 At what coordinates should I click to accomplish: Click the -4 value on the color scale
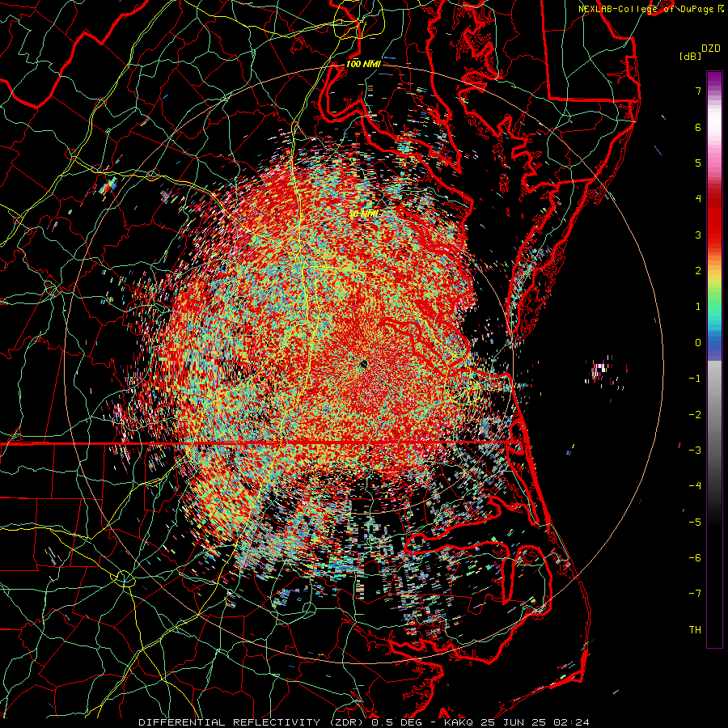click(695, 486)
